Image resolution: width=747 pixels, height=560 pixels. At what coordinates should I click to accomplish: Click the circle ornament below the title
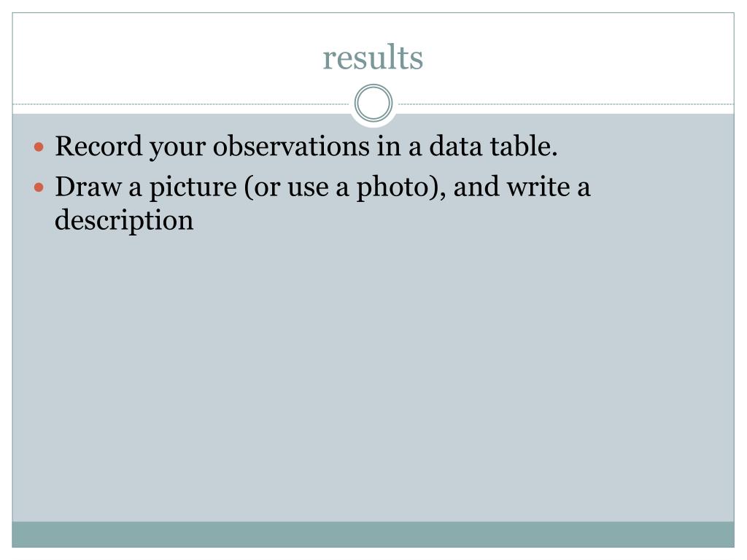pos(373,104)
